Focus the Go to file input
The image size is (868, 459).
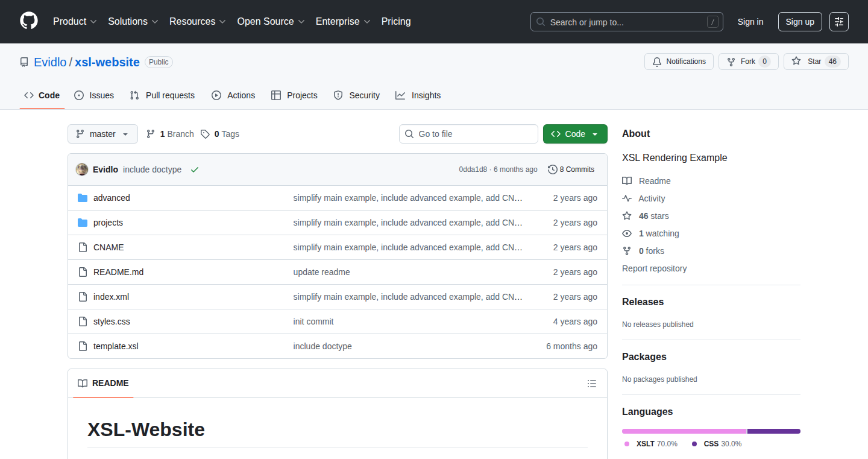tap(468, 134)
